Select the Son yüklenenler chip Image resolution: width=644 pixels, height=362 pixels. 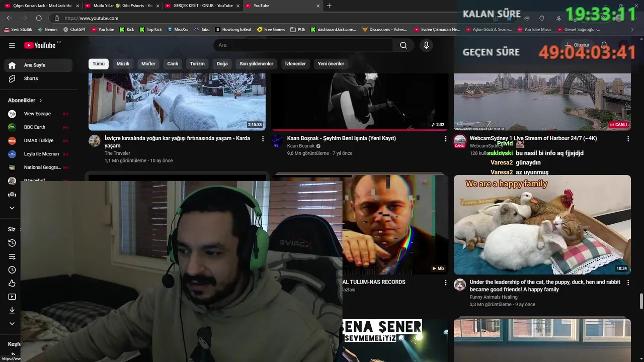(256, 64)
